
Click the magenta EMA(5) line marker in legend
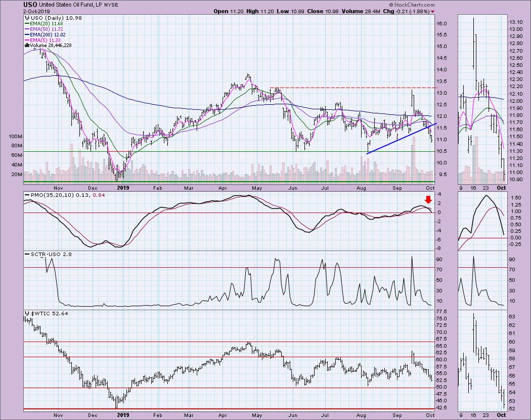coord(27,40)
